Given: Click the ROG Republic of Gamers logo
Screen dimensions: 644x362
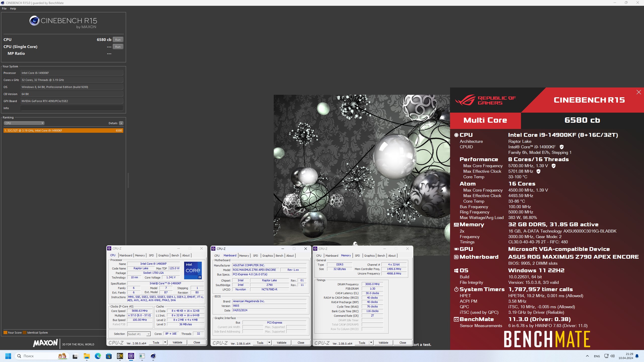Looking at the screenshot, I should point(486,100).
